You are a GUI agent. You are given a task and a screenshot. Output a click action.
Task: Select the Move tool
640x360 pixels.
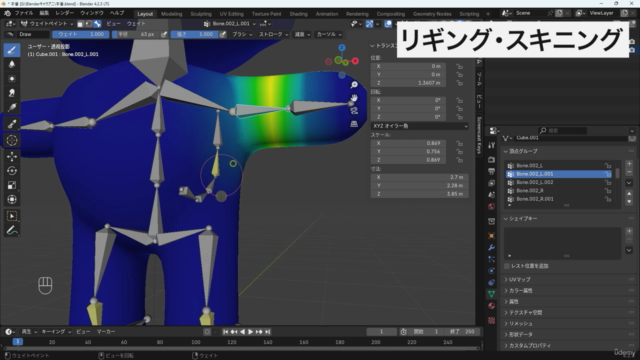pos(12,156)
